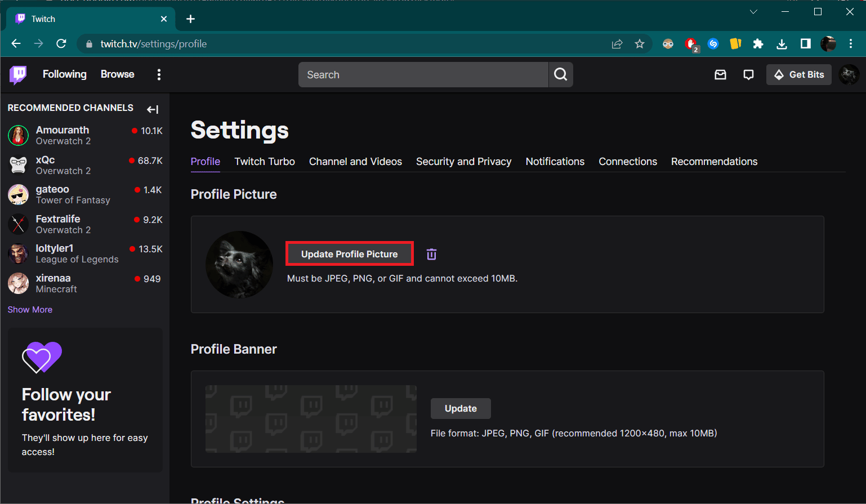This screenshot has height=504, width=866.
Task: Open the Following page link
Action: click(x=65, y=74)
